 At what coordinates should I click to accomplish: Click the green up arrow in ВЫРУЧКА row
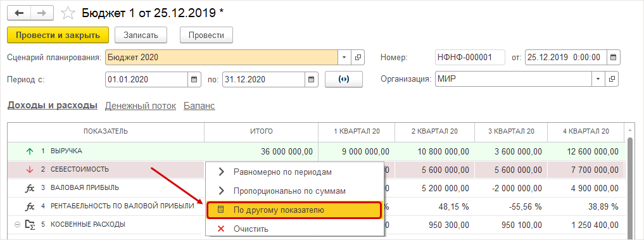[29, 151]
